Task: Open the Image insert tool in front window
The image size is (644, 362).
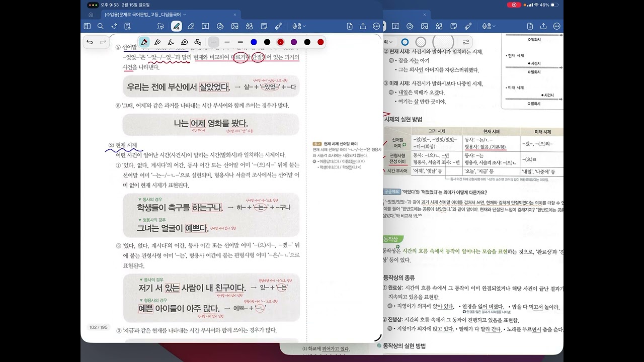Action: coord(234,26)
